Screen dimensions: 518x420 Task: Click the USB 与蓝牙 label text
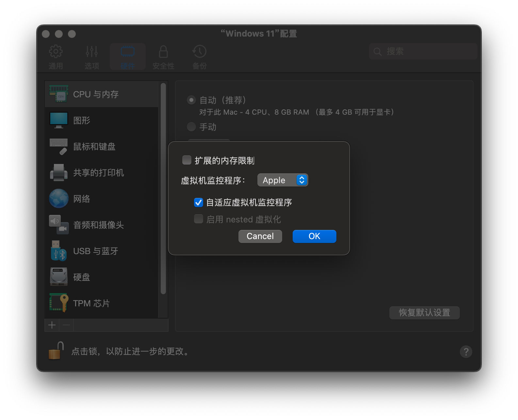[x=96, y=251]
